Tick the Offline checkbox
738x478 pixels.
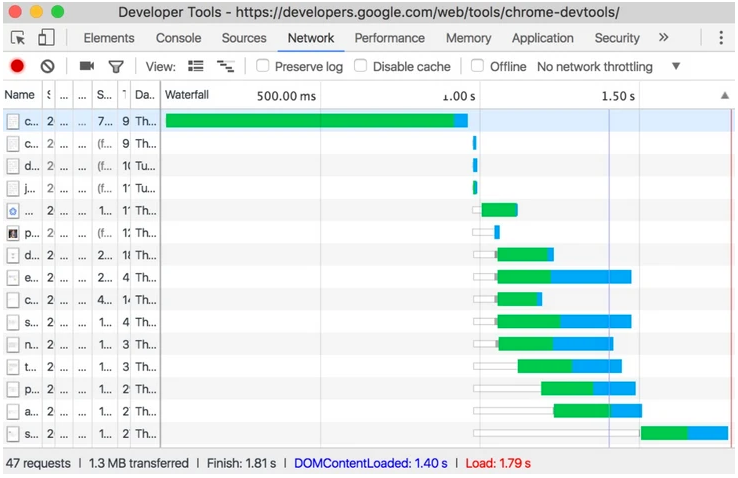tap(478, 66)
